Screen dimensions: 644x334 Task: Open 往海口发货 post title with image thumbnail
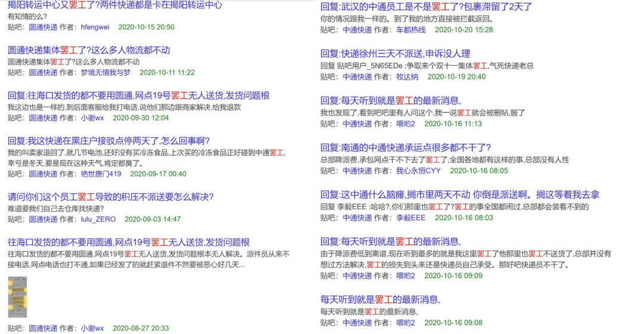pyautogui.click(x=129, y=242)
